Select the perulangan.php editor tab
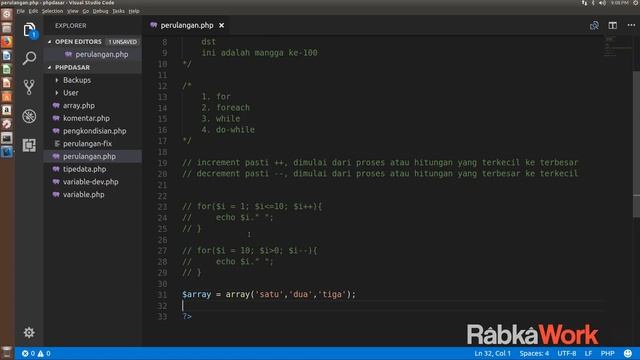 pos(187,25)
